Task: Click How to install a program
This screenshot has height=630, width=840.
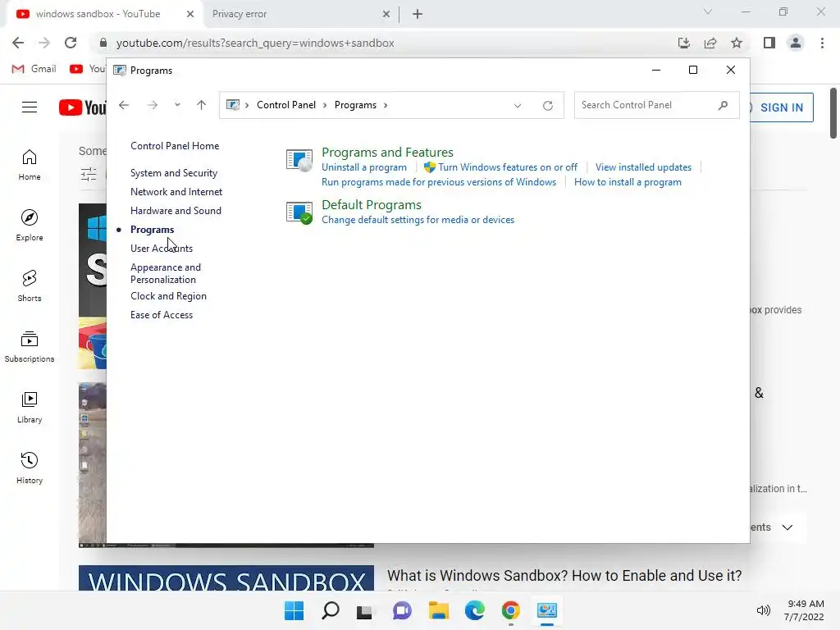Action: [628, 182]
